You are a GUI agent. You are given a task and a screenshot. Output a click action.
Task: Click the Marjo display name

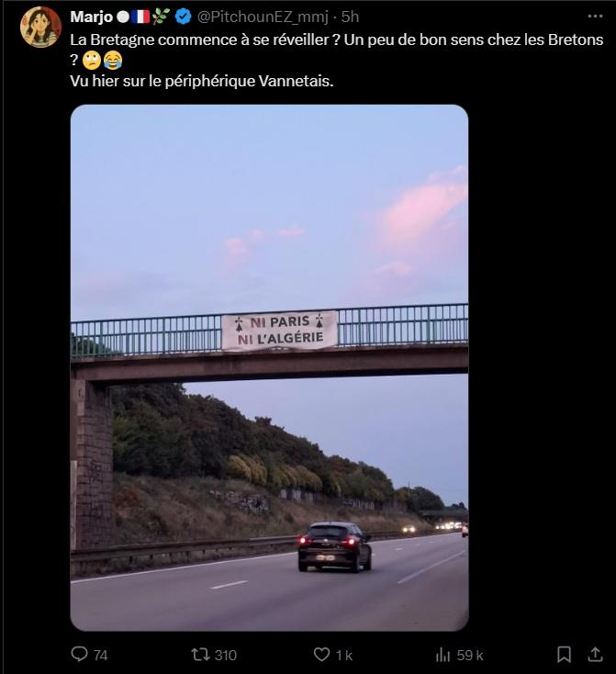point(92,17)
